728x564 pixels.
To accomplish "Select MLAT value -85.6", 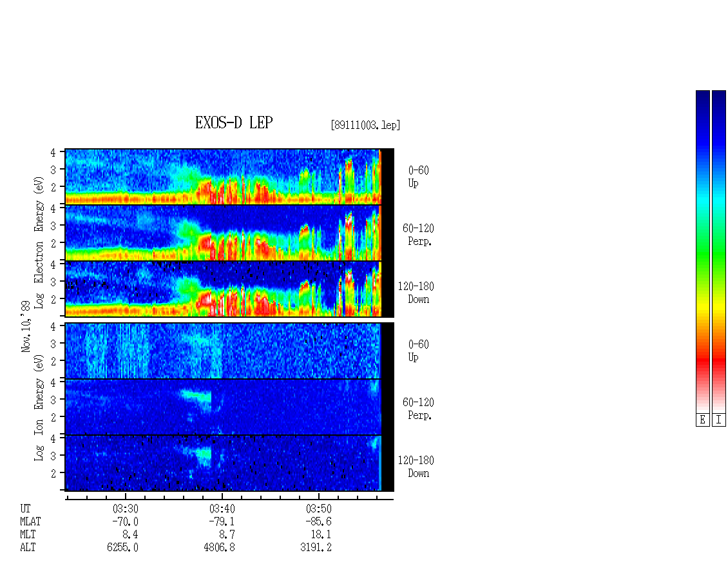I will coord(318,521).
